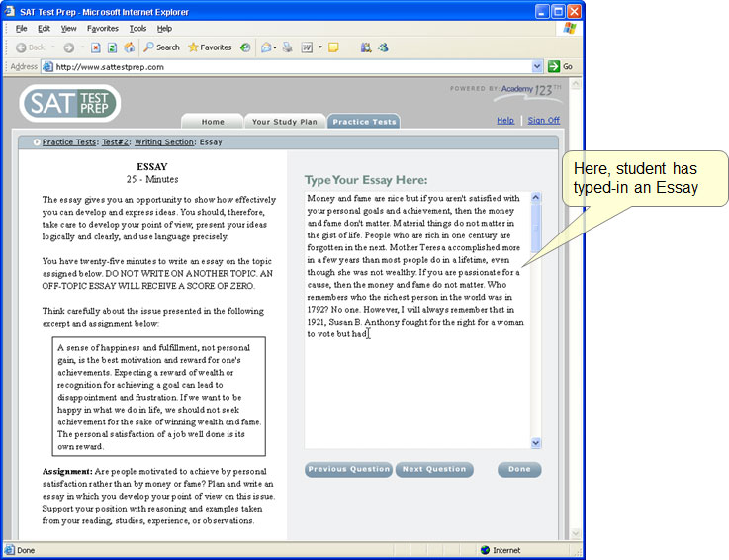Open the Edit menu

[44, 29]
